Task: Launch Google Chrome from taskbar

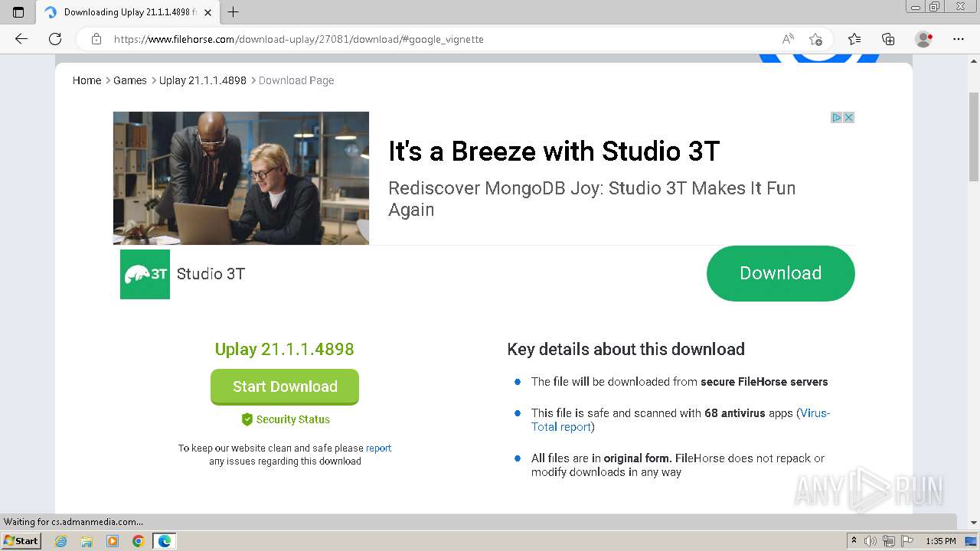Action: (138, 541)
